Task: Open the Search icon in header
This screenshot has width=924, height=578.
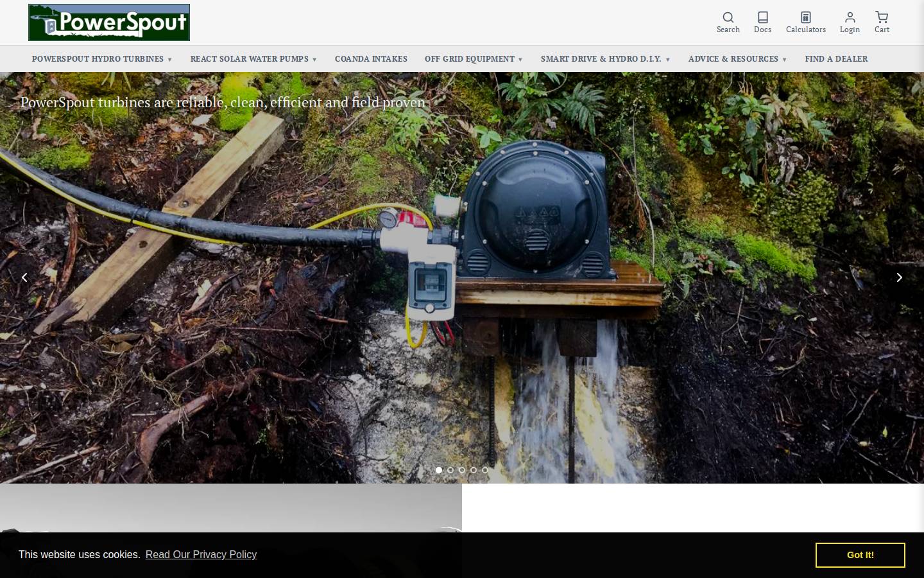Action: [x=728, y=22]
